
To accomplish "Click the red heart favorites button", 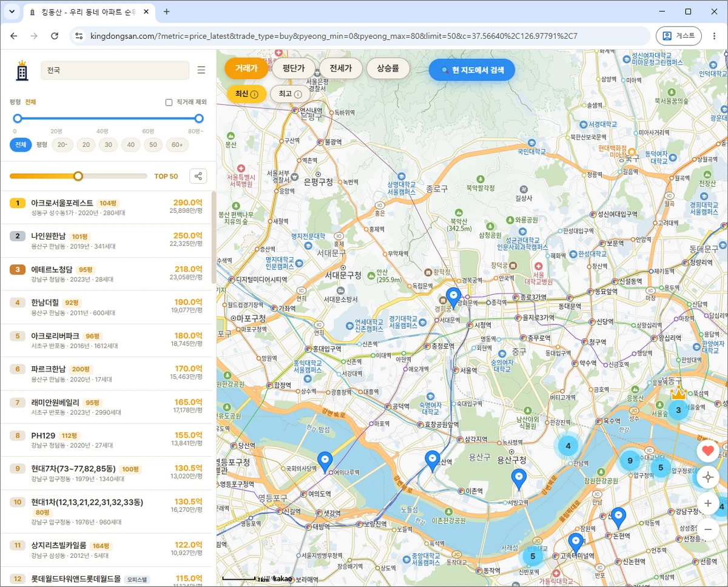I will (x=707, y=451).
